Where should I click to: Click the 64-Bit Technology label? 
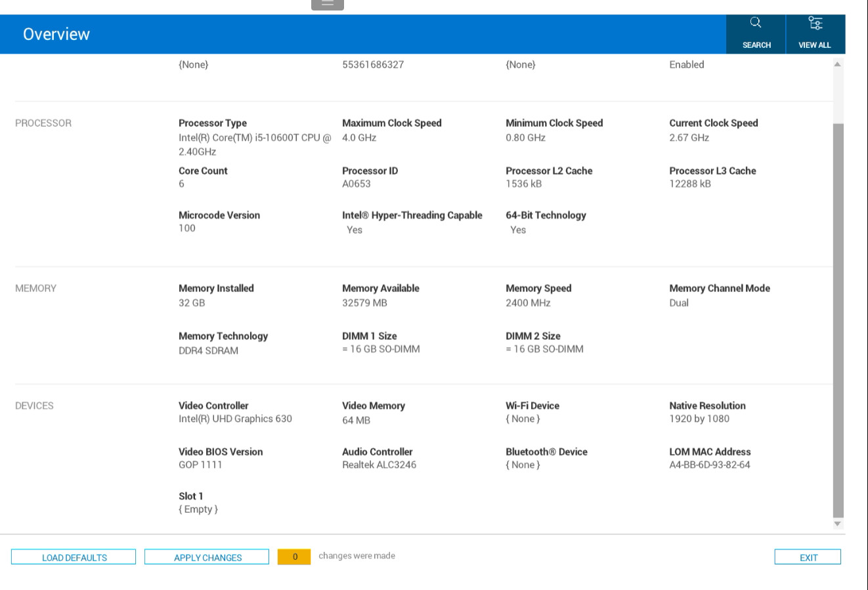click(x=546, y=215)
